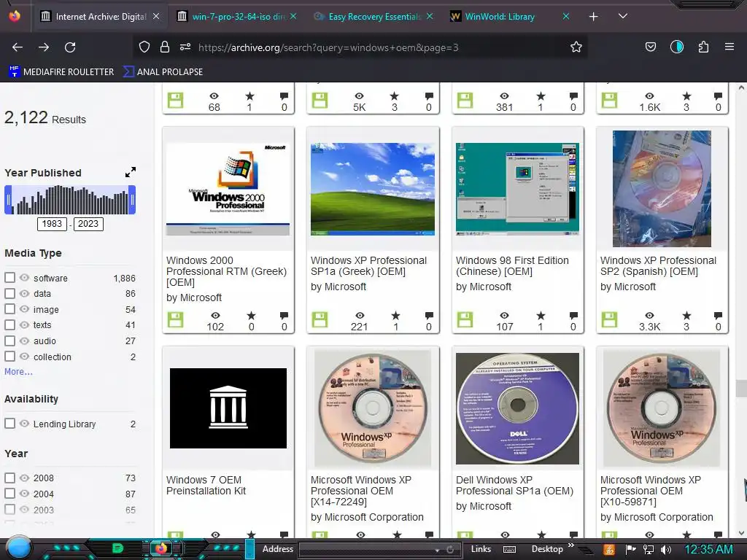Click the keyboard icon on the taskbar
Viewport: 747px width, 560px height.
click(x=509, y=549)
